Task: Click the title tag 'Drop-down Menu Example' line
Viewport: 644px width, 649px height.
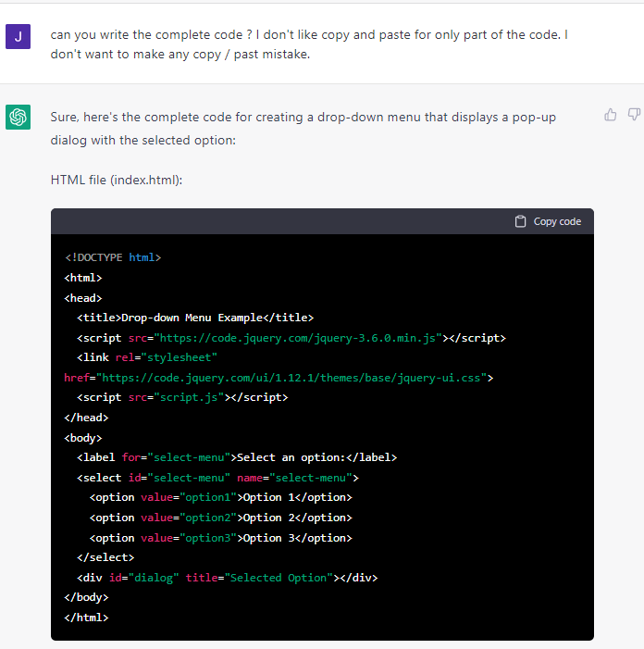Action: [x=195, y=318]
